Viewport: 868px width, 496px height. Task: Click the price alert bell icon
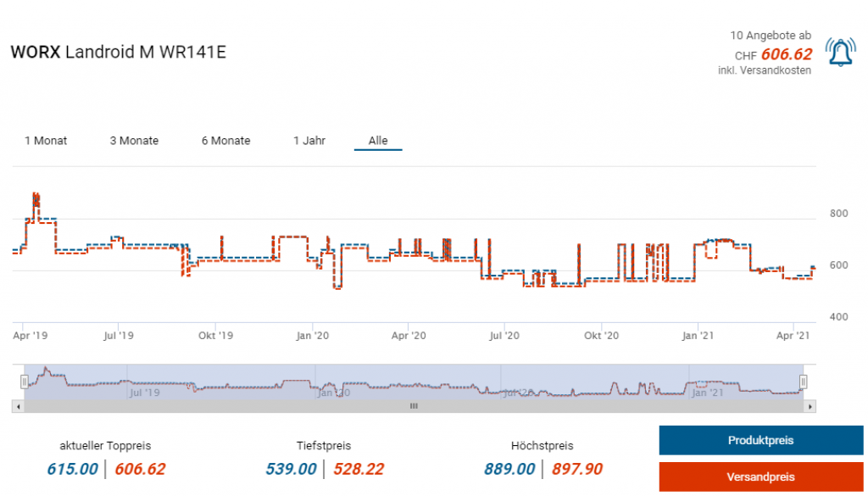pyautogui.click(x=840, y=53)
